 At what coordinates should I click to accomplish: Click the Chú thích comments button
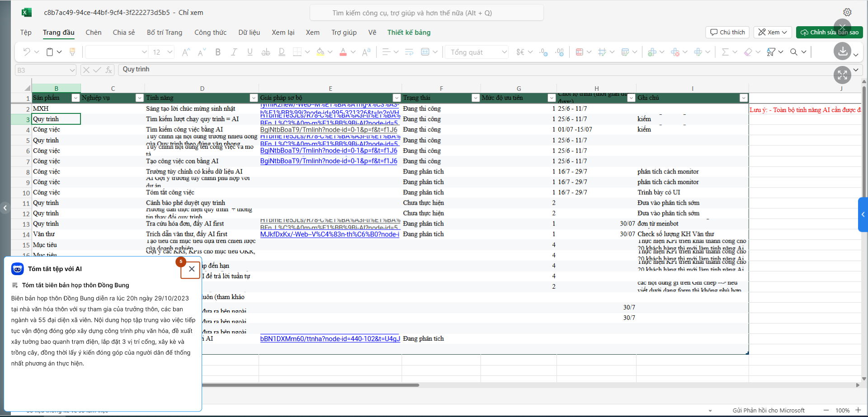point(727,33)
